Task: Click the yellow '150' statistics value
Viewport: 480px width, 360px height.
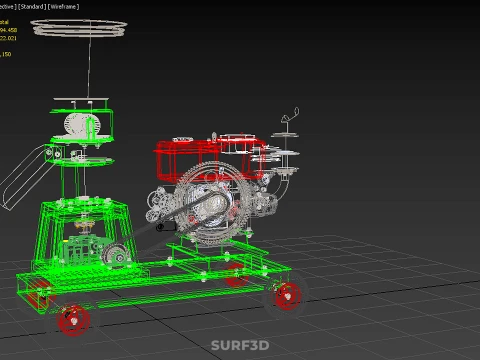Action: pos(6,54)
